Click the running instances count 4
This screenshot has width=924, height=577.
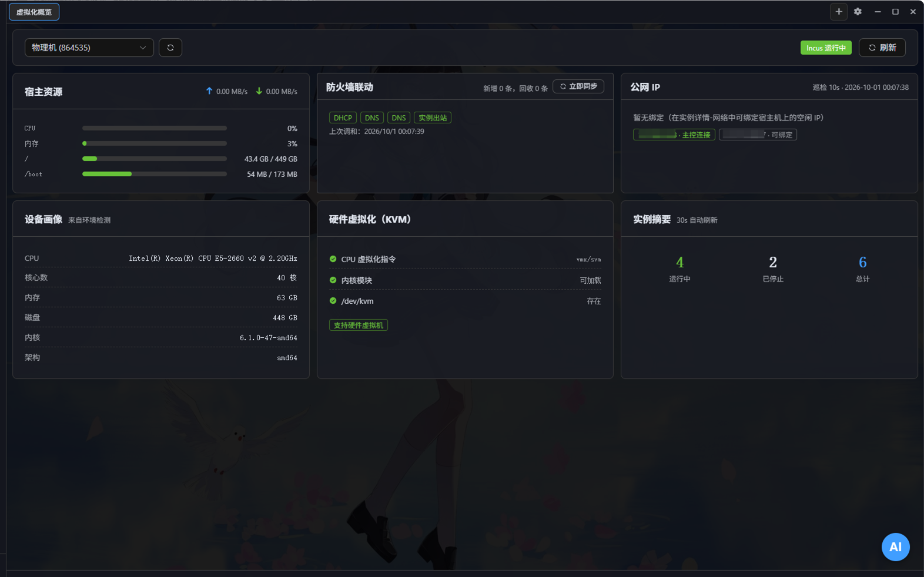pyautogui.click(x=679, y=262)
